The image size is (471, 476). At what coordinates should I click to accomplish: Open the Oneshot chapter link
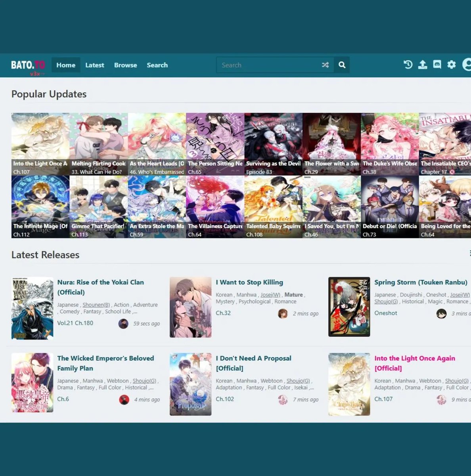pos(386,313)
